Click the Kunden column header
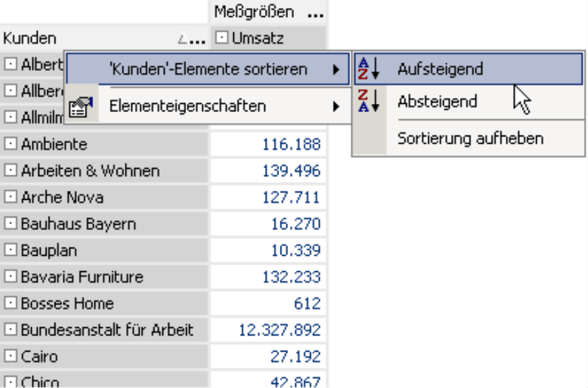The image size is (588, 388). (x=30, y=38)
